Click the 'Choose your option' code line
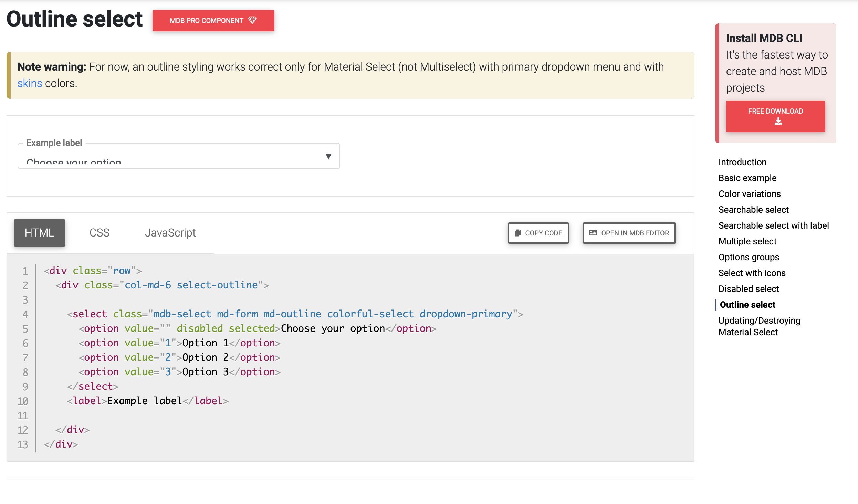The width and height of the screenshot is (858, 504). coord(258,328)
